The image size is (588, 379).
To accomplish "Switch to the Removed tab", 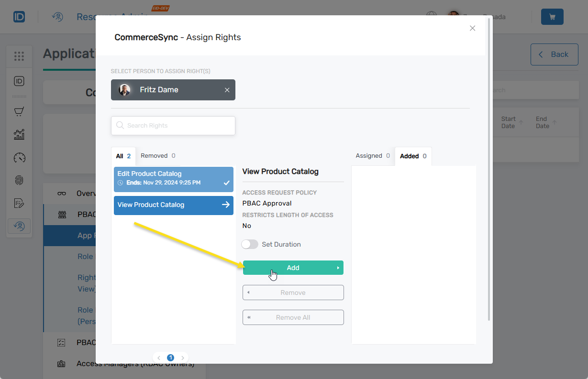I will point(158,156).
